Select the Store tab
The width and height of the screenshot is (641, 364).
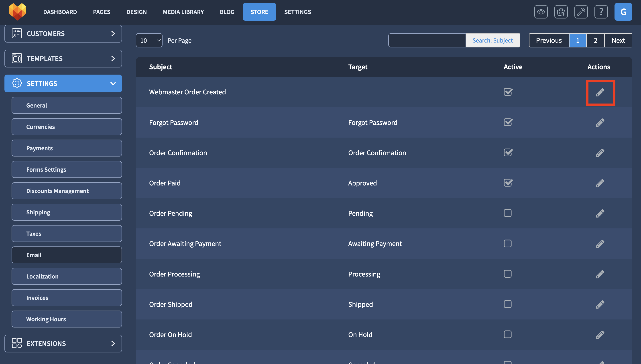click(259, 12)
